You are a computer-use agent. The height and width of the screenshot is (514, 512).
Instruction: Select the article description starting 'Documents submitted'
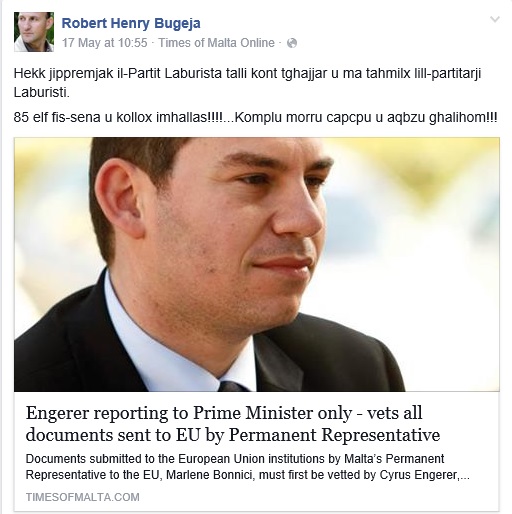248,467
